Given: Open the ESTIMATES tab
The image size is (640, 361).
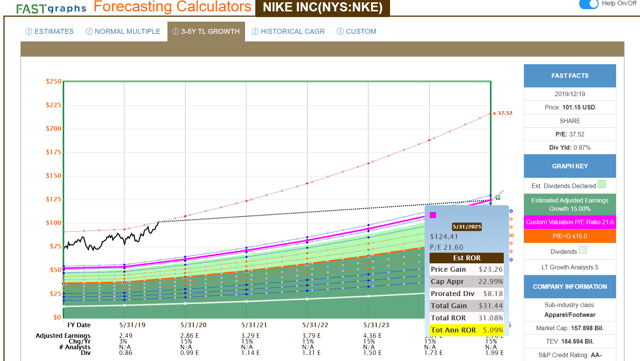Looking at the screenshot, I should point(54,31).
